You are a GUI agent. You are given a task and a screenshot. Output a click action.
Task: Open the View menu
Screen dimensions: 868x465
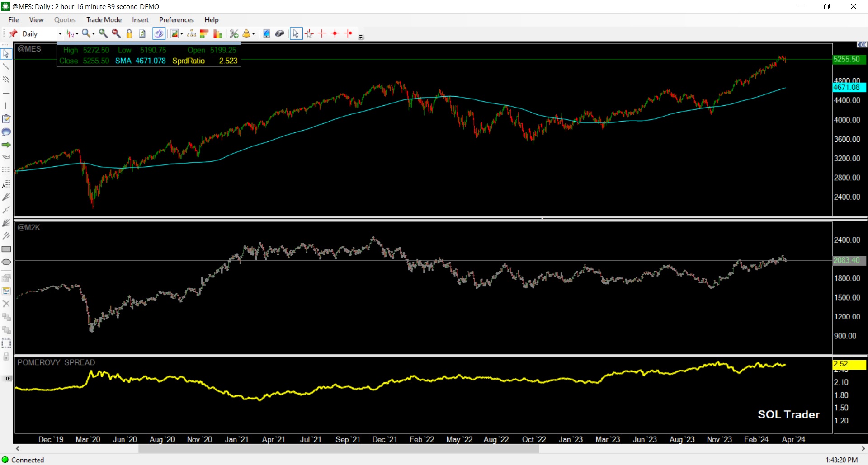(x=36, y=20)
